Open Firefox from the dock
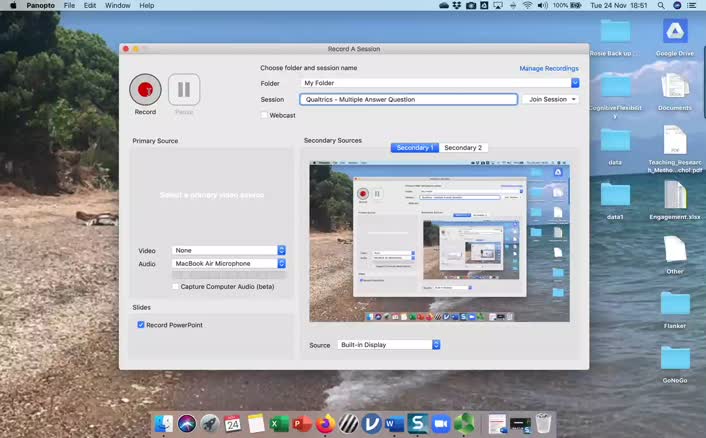Viewport: 706px width, 438px height. pos(325,424)
